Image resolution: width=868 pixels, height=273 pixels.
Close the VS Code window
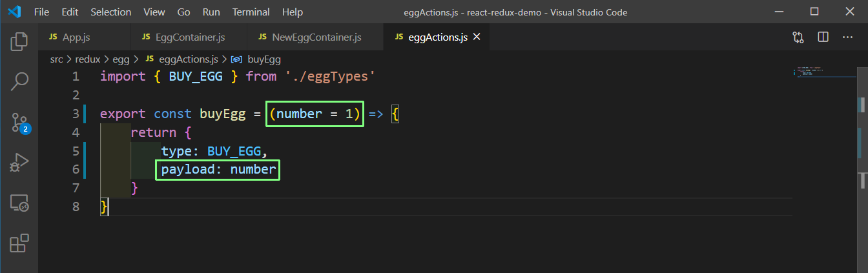pyautogui.click(x=850, y=12)
